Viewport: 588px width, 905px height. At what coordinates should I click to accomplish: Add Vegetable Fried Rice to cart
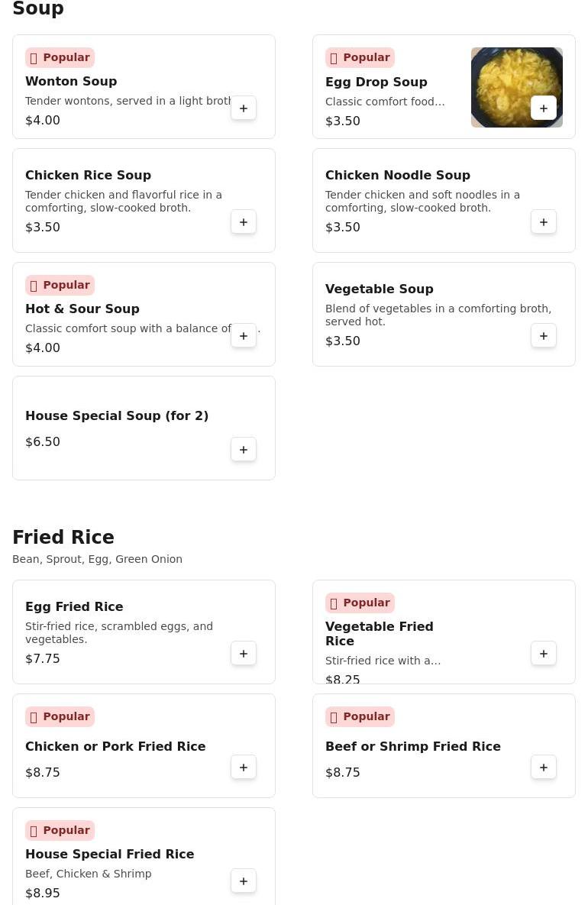[544, 654]
